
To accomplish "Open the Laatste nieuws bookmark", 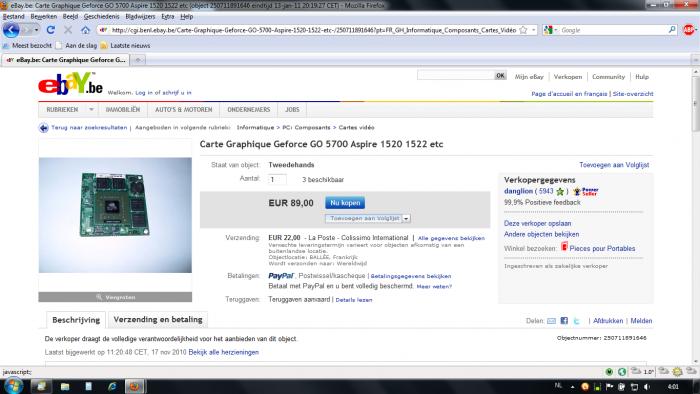I will coord(125,46).
